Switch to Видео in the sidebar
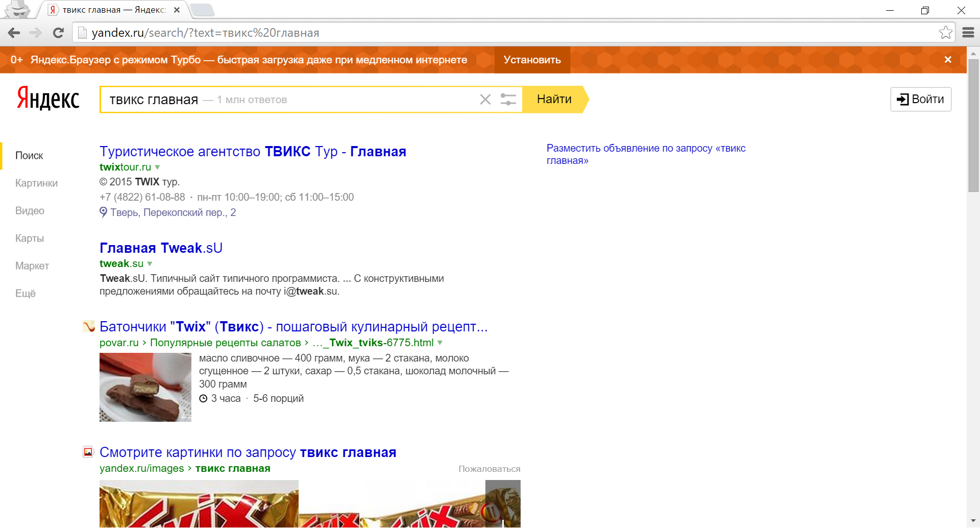 tap(30, 211)
